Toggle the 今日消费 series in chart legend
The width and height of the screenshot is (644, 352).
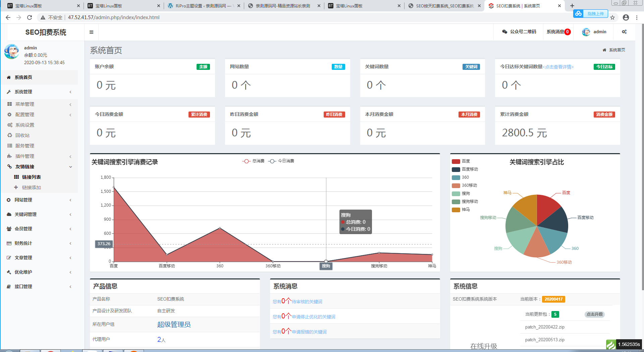(281, 161)
